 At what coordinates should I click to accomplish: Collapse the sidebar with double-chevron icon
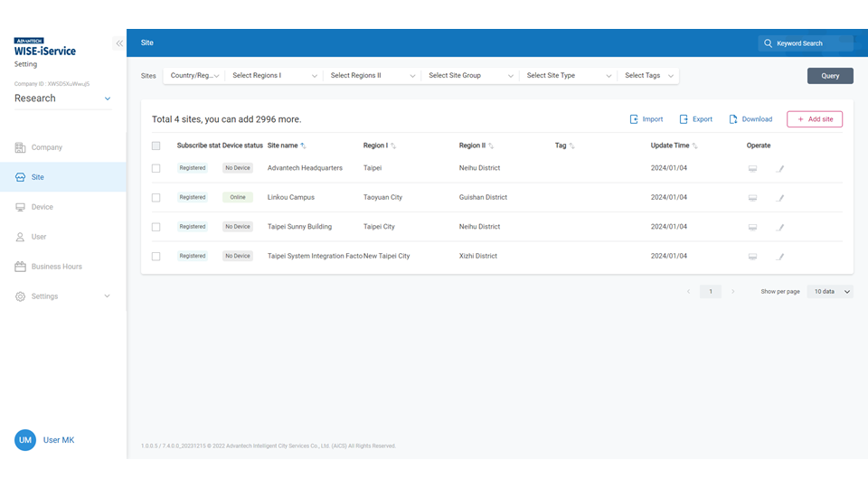[x=118, y=43]
